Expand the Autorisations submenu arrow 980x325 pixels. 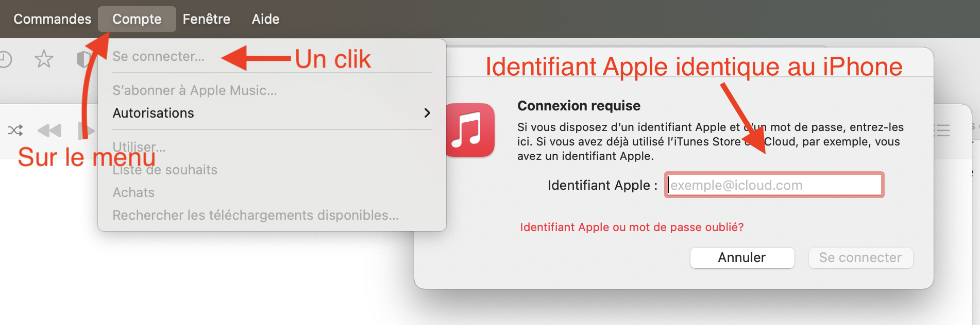[427, 113]
